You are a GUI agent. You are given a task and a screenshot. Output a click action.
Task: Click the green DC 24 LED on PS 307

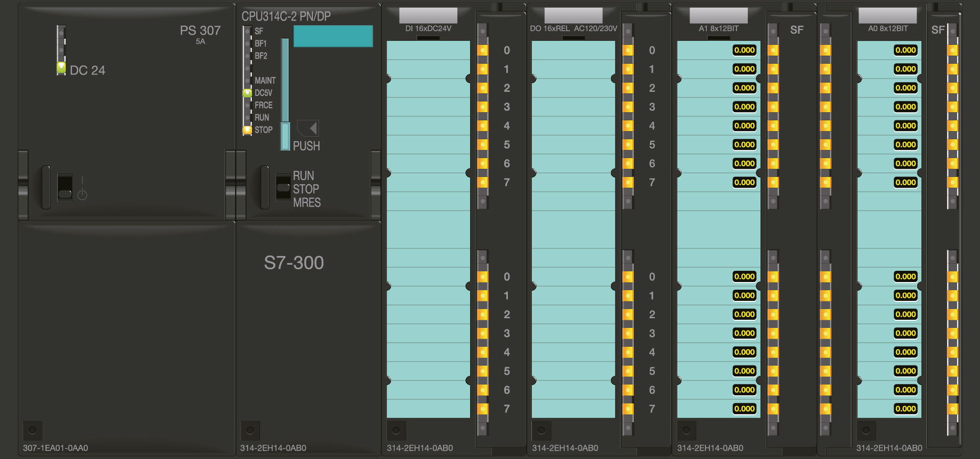tap(61, 67)
